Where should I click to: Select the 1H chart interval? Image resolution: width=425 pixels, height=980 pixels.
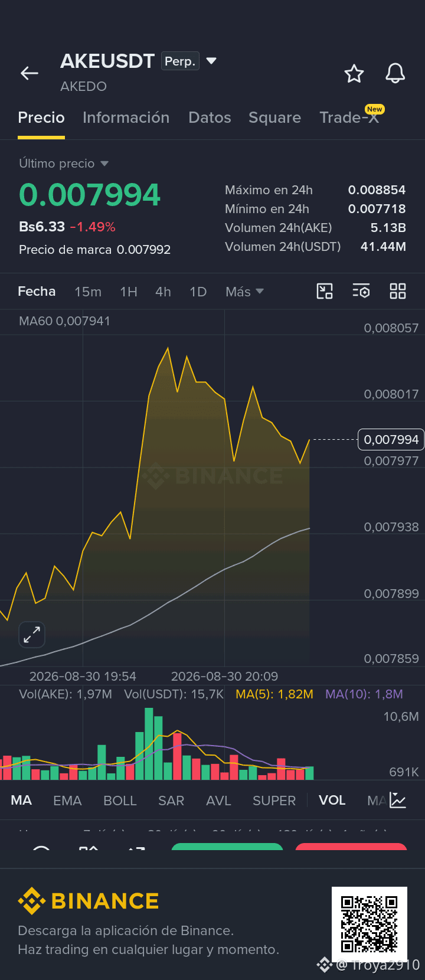point(129,292)
